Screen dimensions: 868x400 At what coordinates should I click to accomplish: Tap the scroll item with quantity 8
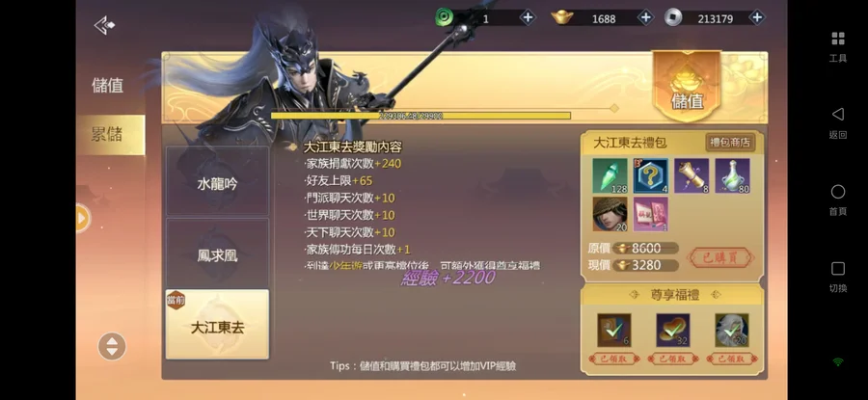point(692,176)
